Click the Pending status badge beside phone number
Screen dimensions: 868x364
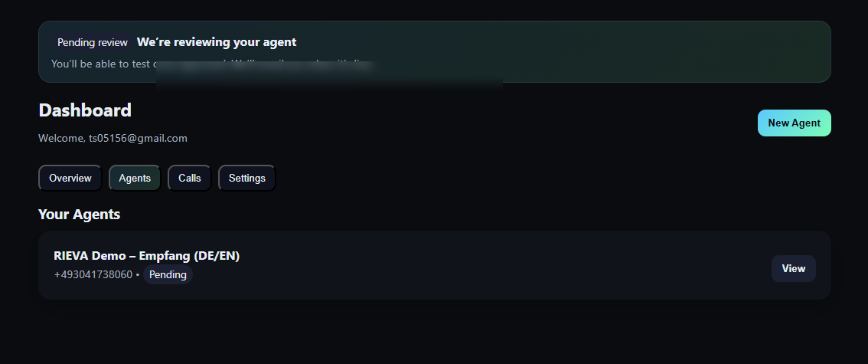coord(168,275)
